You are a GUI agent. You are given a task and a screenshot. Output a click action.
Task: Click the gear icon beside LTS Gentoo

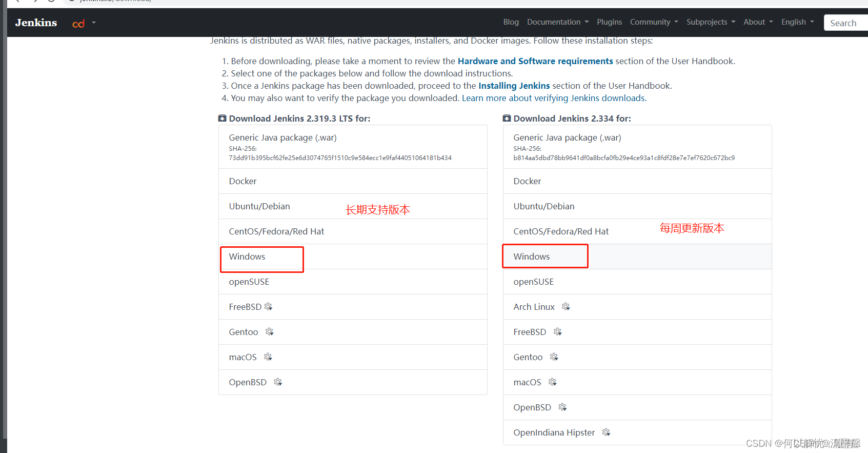(270, 332)
